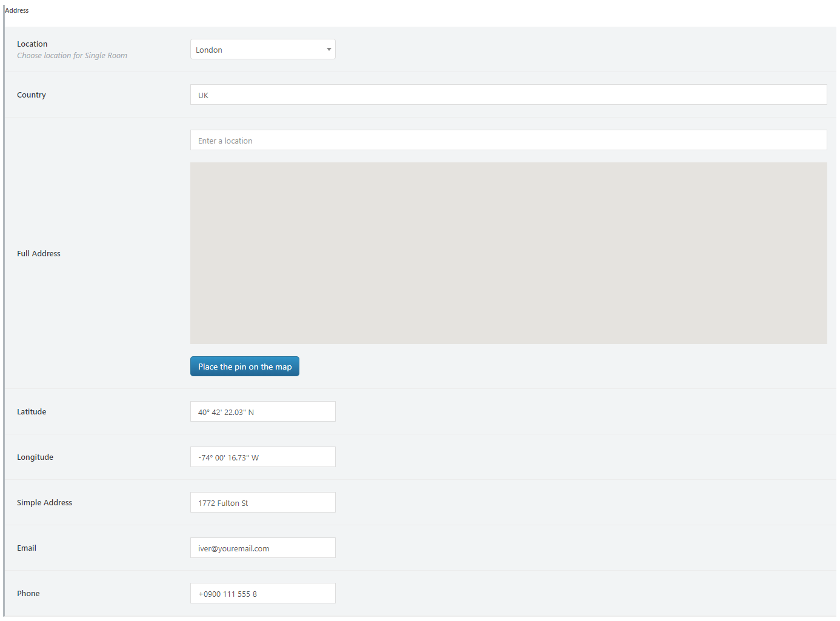The image size is (840, 621).
Task: Click the Longitude label
Action: pos(35,457)
